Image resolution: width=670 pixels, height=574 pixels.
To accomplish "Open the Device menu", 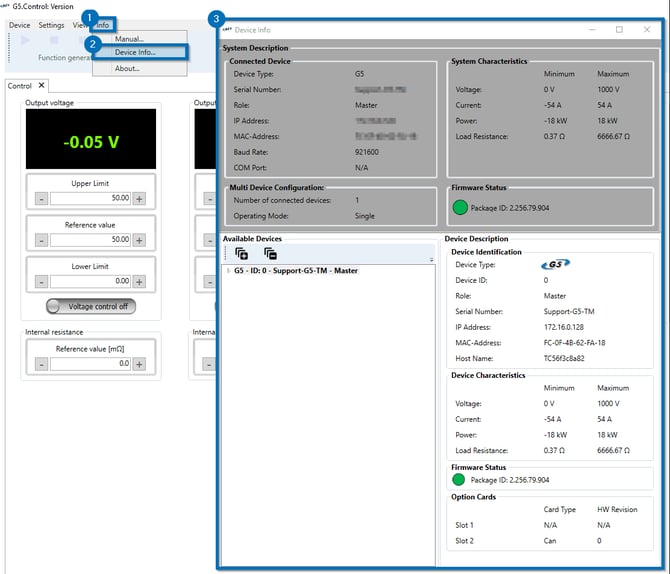I will (20, 25).
